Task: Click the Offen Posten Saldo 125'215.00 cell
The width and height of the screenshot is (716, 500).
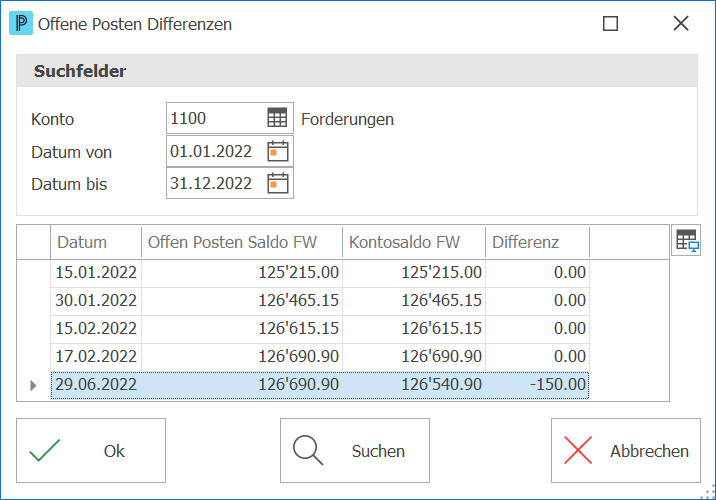Action: point(242,273)
